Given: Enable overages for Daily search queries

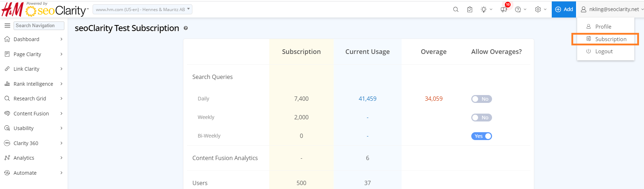Looking at the screenshot, I should point(481,99).
